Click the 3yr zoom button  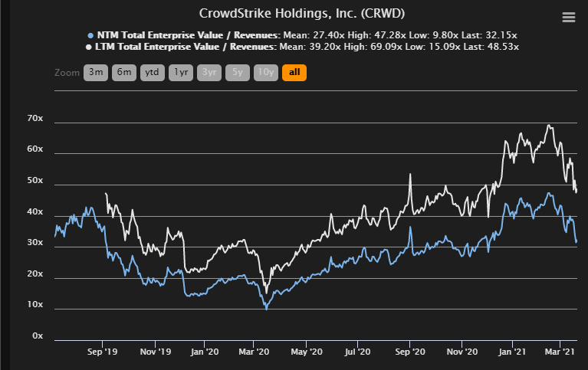[x=209, y=72]
